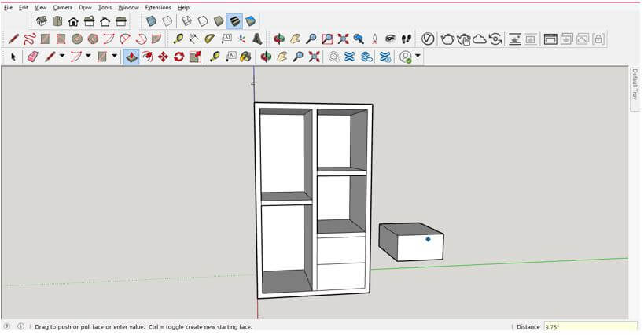The width and height of the screenshot is (644, 335).
Task: Switch to Top view icon
Action: (57, 21)
